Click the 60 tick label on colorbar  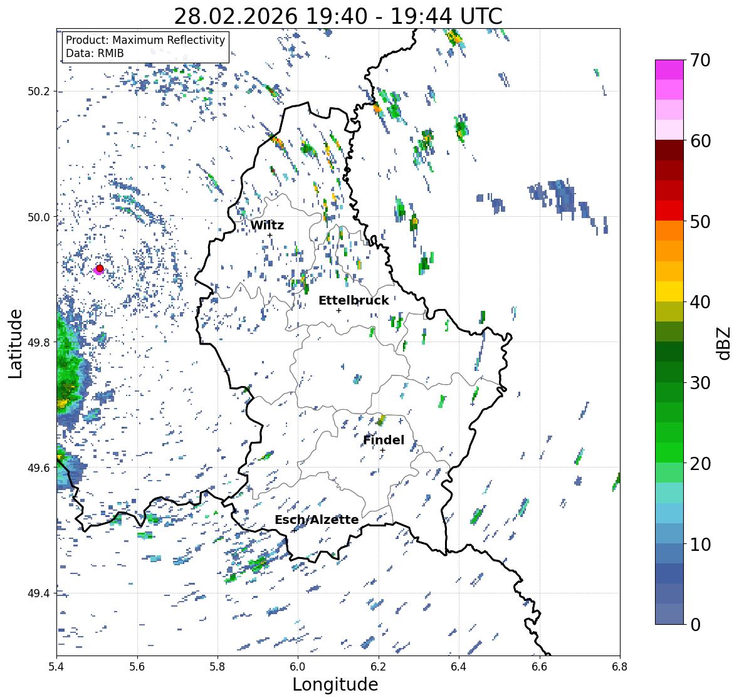pyautogui.click(x=700, y=141)
